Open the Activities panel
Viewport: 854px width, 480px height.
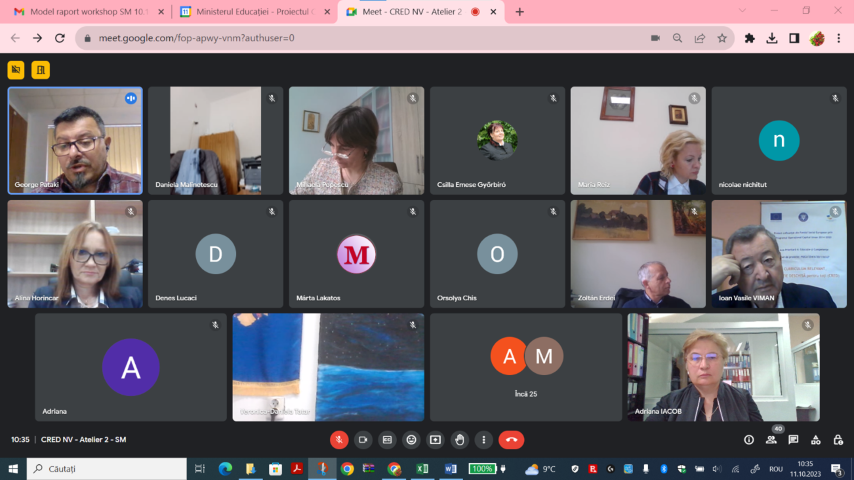[x=816, y=440]
